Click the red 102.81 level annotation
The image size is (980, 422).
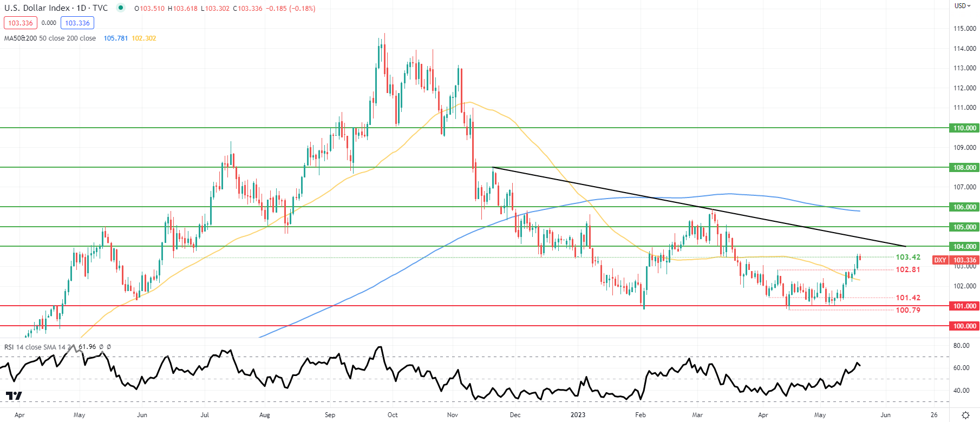908,269
